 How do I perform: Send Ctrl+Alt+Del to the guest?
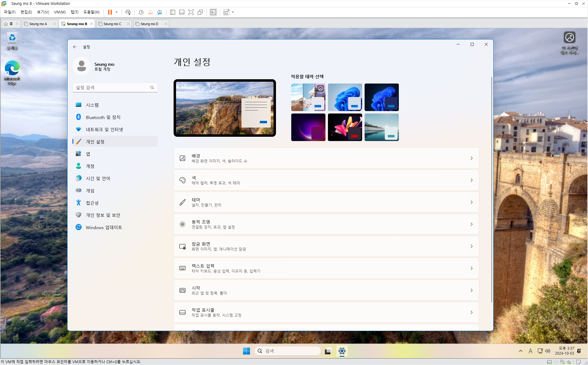[128, 12]
